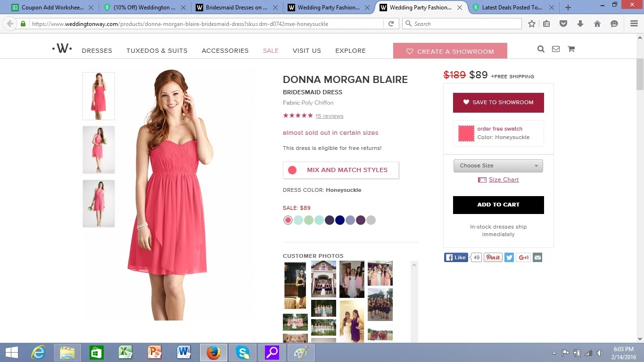Open the Firefox hamburger menu
The width and height of the screenshot is (644, 362).
tap(634, 24)
